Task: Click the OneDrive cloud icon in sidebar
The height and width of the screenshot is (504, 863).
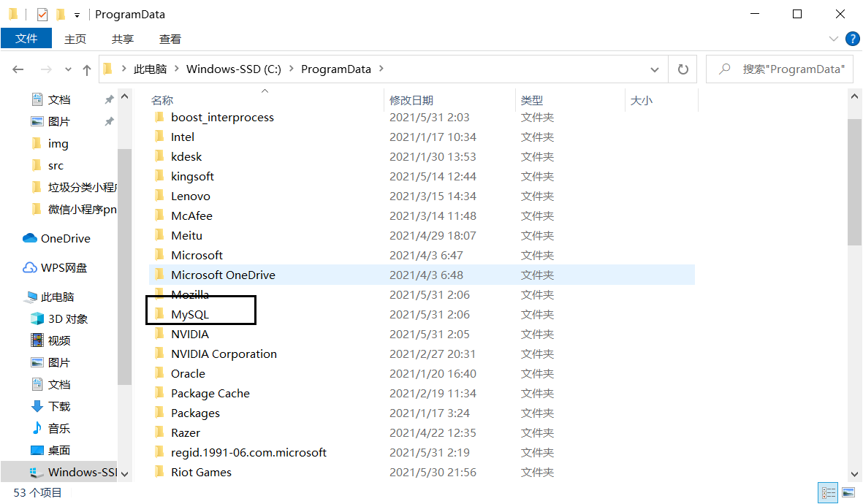Action: [x=30, y=237]
